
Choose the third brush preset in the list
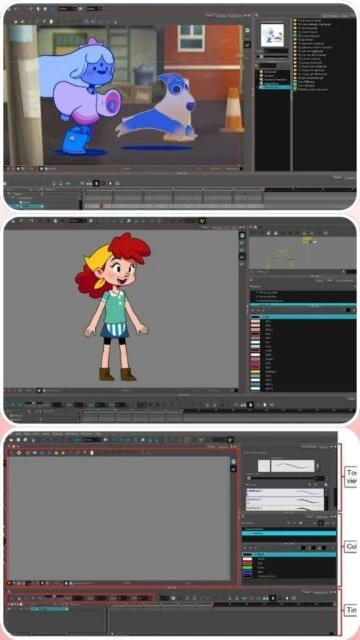tap(285, 508)
